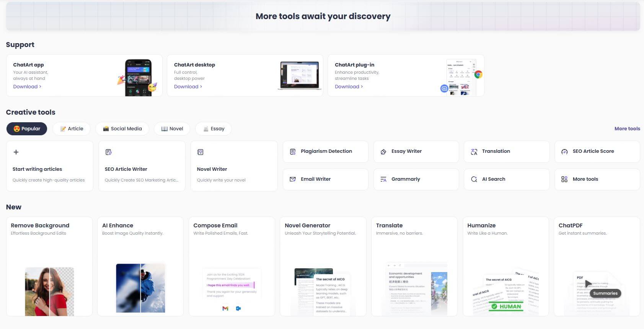Click the SEO Article Score gauge icon
This screenshot has height=329, width=644.
[564, 152]
